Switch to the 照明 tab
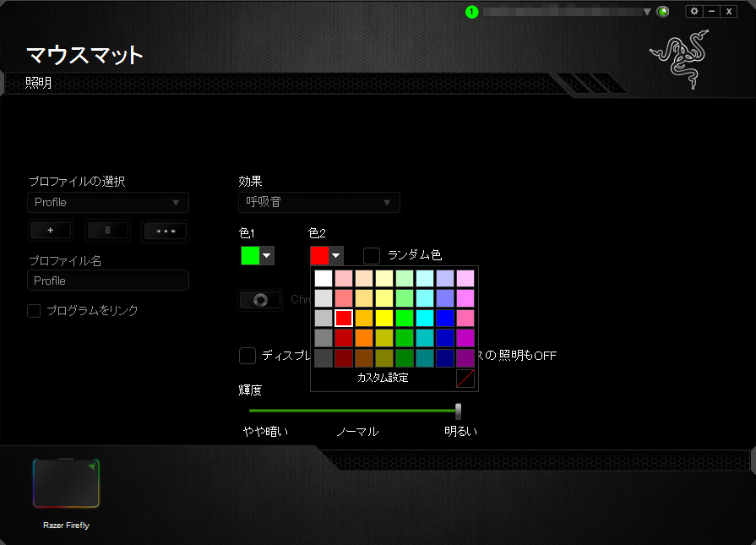Screen dimensions: 756x545 click(x=39, y=83)
